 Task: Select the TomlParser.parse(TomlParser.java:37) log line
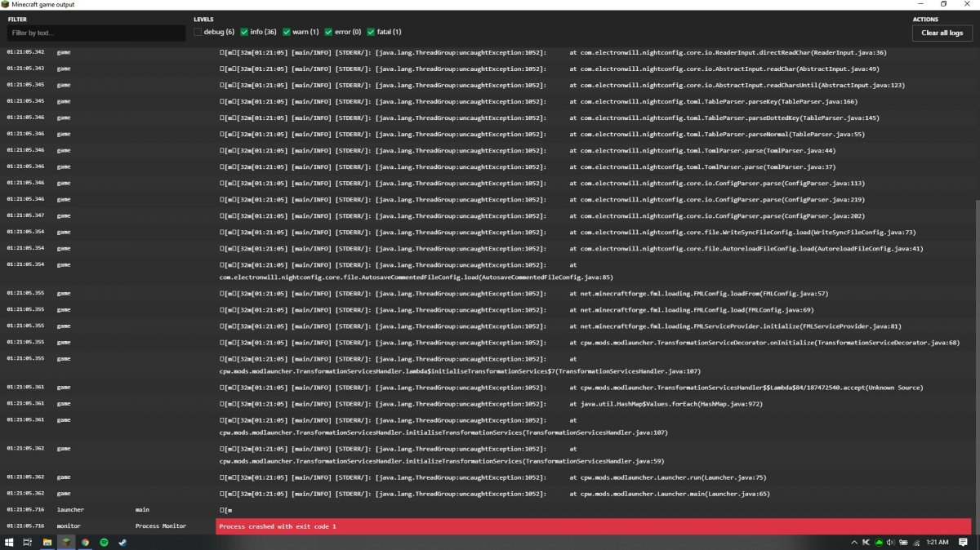486,166
